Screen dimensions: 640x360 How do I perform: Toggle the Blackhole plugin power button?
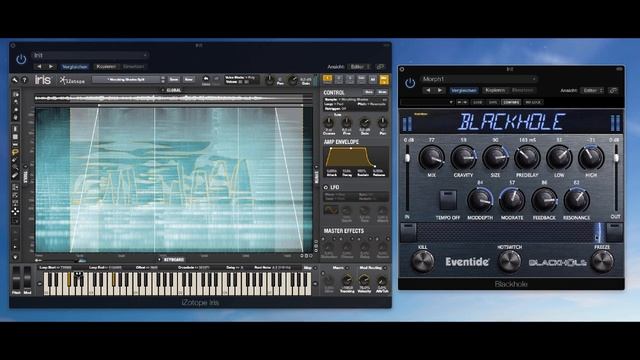click(410, 83)
